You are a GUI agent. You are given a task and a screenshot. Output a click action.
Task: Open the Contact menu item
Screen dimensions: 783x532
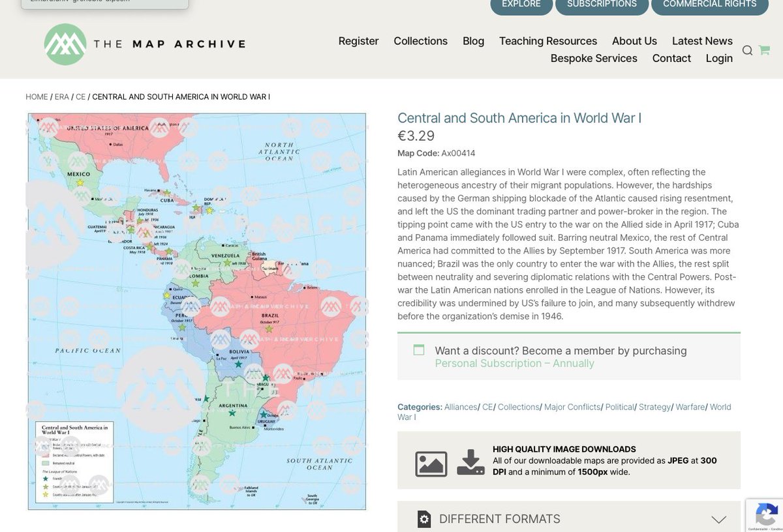point(671,58)
